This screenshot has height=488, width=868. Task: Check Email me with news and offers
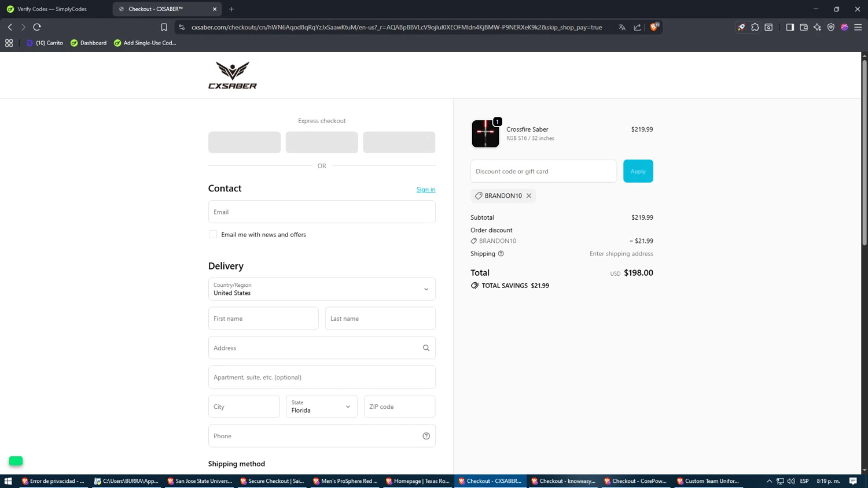pyautogui.click(x=213, y=234)
